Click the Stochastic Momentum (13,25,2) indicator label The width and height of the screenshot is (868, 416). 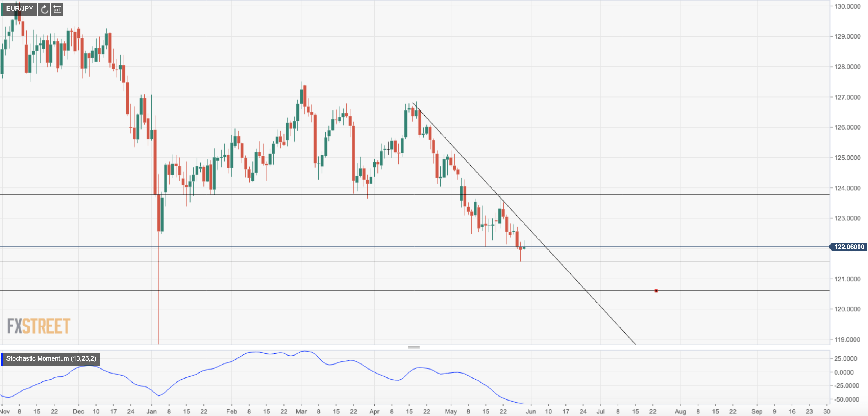[51, 358]
